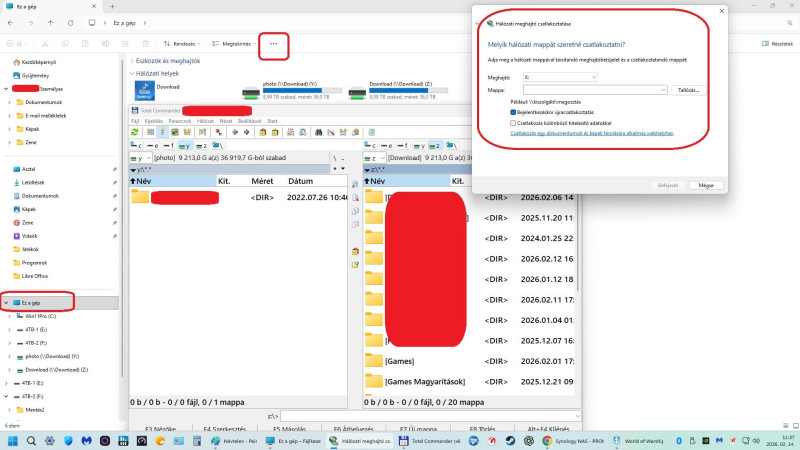The height and width of the screenshot is (450, 800).
Task: Click the cut scissors icon in Explorer toolbar
Action: (x=45, y=44)
